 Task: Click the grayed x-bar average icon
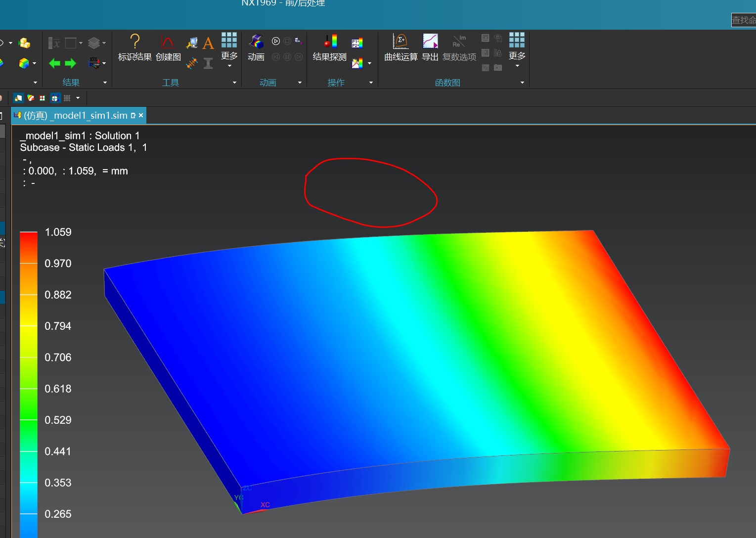[x=54, y=43]
